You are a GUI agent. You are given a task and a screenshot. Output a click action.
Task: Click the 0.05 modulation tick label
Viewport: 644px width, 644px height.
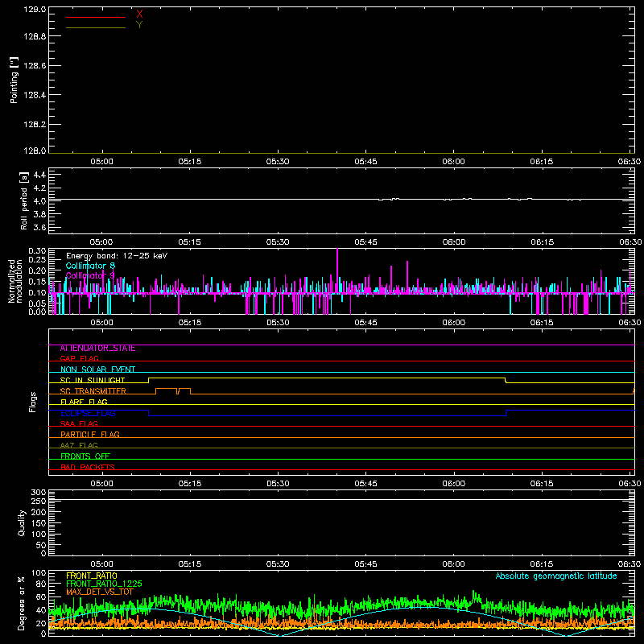[x=37, y=303]
